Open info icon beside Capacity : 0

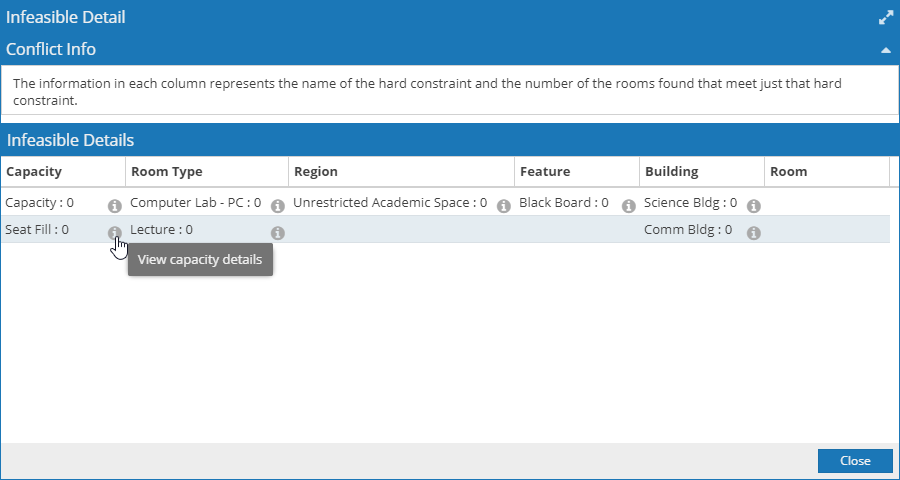[115, 206]
